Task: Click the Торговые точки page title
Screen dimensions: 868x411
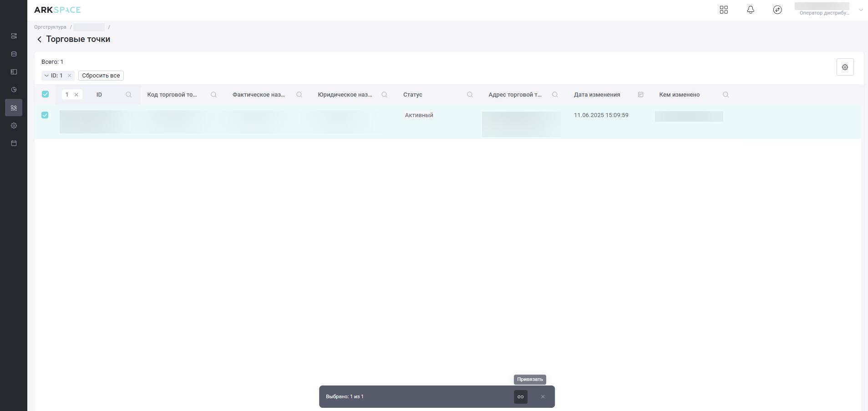Action: [78, 39]
